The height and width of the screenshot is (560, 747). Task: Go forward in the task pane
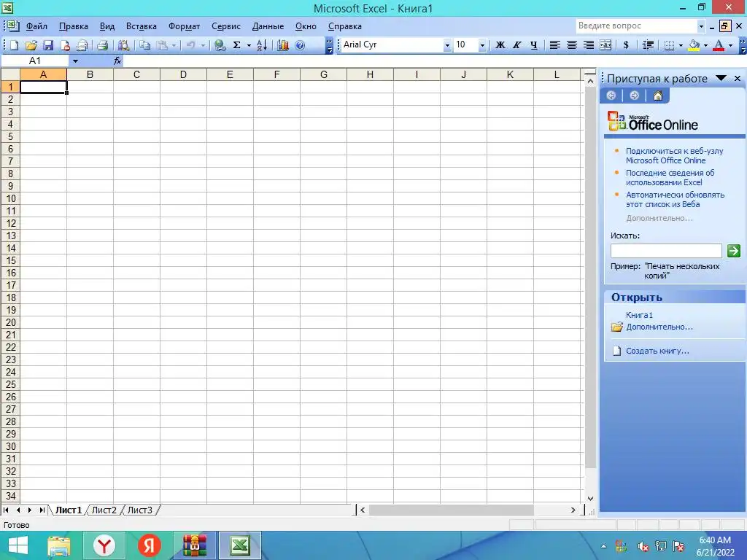634,96
